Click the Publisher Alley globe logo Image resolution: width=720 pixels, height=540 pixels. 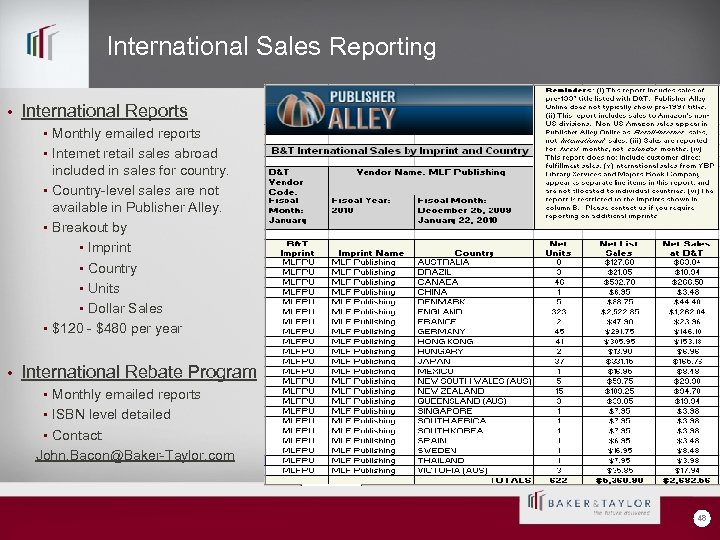point(301,110)
